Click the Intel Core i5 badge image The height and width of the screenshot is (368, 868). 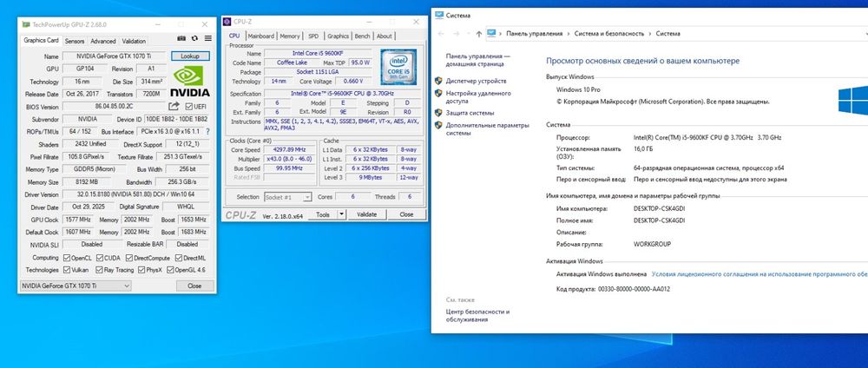click(398, 67)
